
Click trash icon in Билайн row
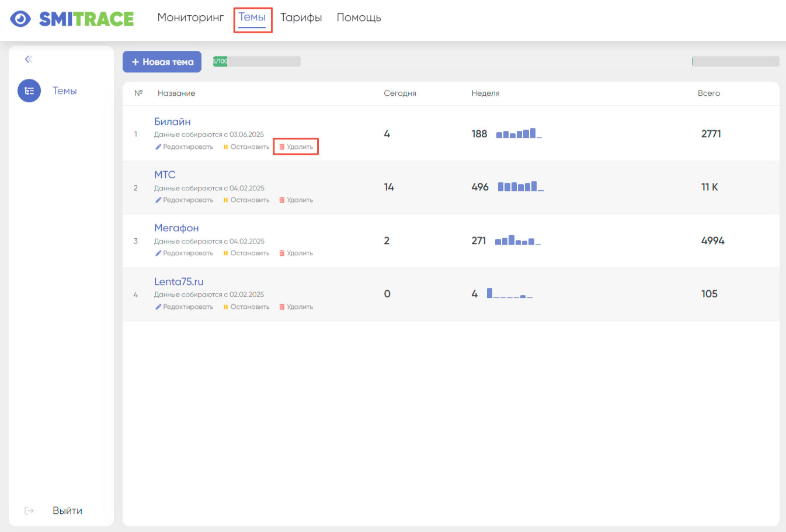coord(281,147)
